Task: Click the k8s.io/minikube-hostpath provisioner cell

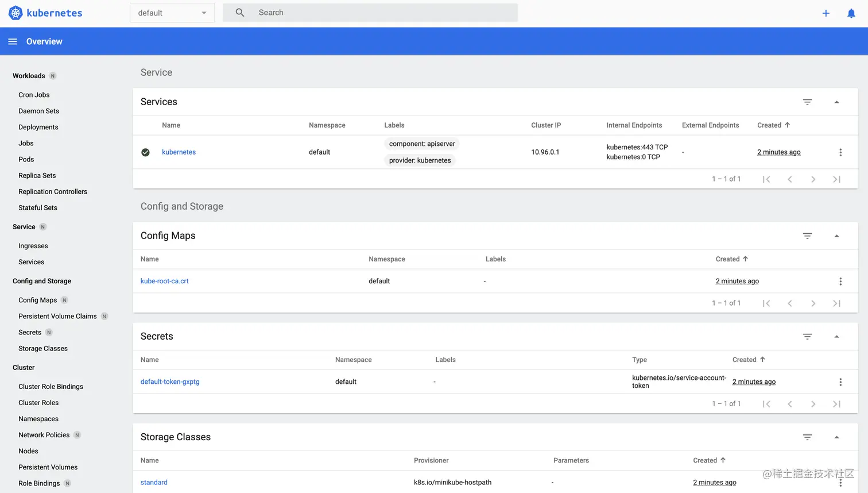Action: [x=452, y=483]
